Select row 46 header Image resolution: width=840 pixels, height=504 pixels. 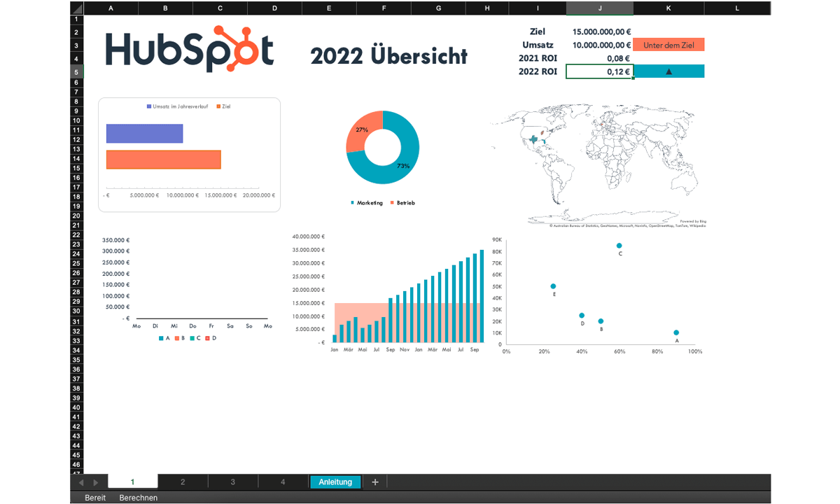[x=76, y=464]
